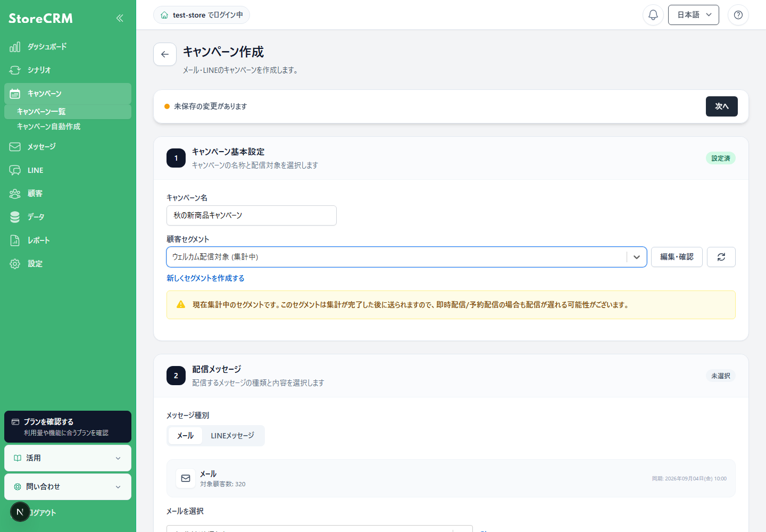Expand the 問い合わせ section

click(x=68, y=487)
